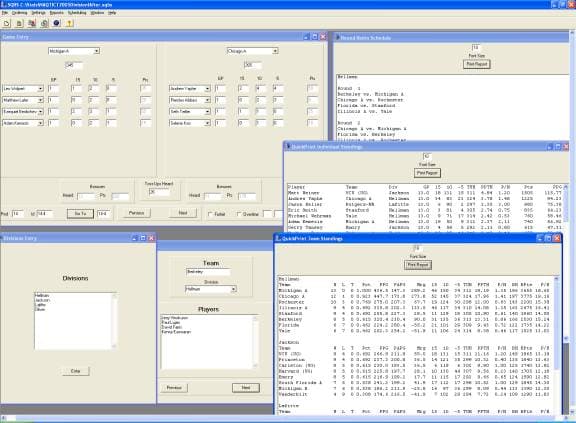576x423 pixels.
Task: Click the dark globe toolbar icon
Action: point(57,23)
